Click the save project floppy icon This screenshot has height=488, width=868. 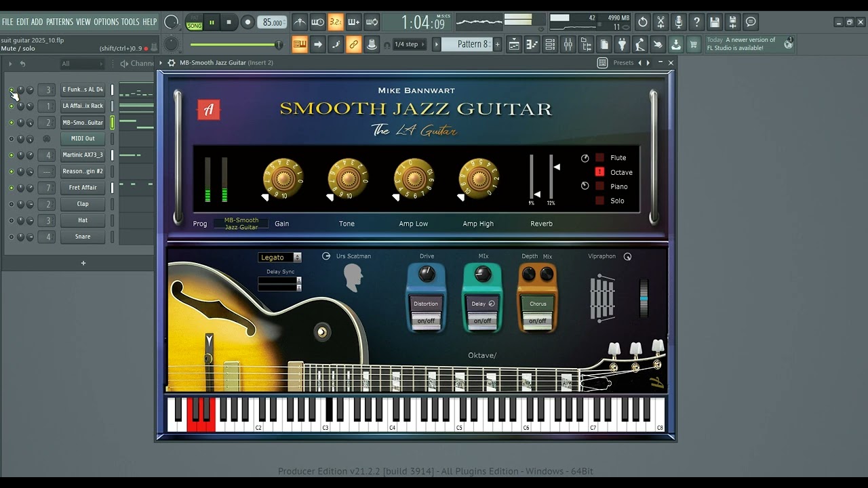(x=715, y=22)
